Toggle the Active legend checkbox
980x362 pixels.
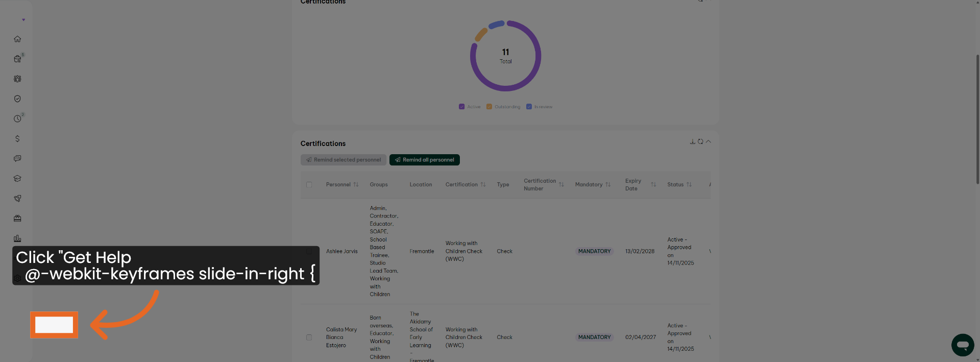pos(461,107)
